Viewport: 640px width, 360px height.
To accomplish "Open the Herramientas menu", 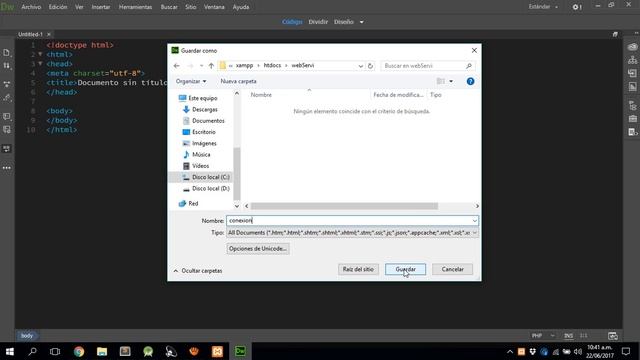I will point(135,7).
